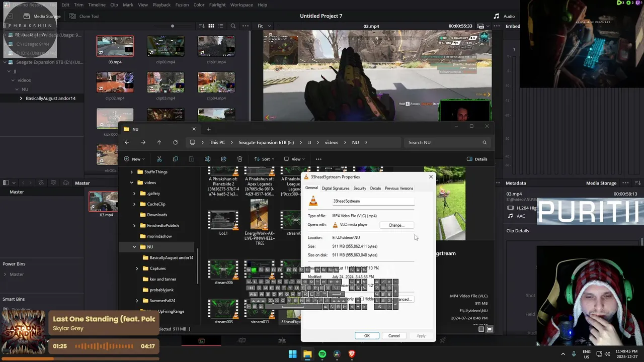Screen dimensions: 644x362
Task: Click 'This PC' in the Explorer address bar
Action: [x=217, y=142]
